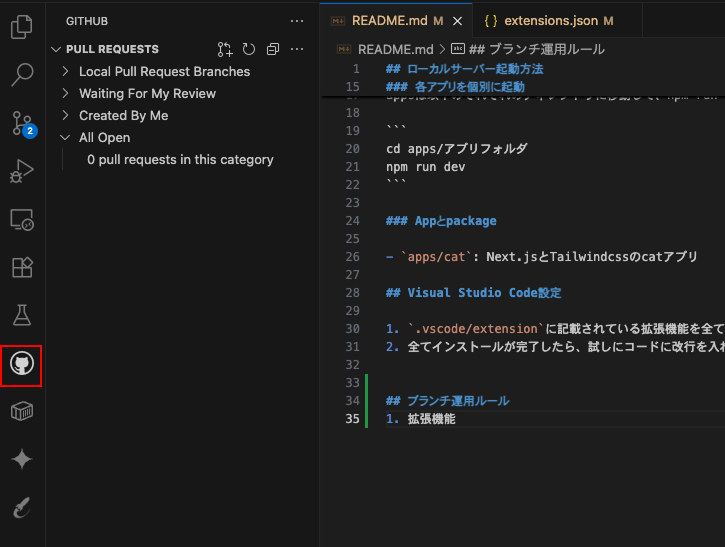Click the heading 'Appとpackage'
This screenshot has height=547, width=725.
tap(441, 221)
